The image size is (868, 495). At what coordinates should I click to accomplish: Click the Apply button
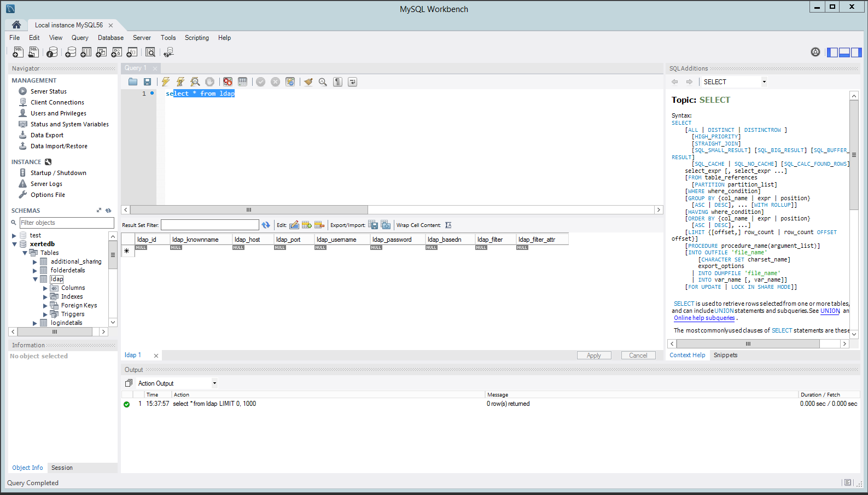[x=594, y=356]
